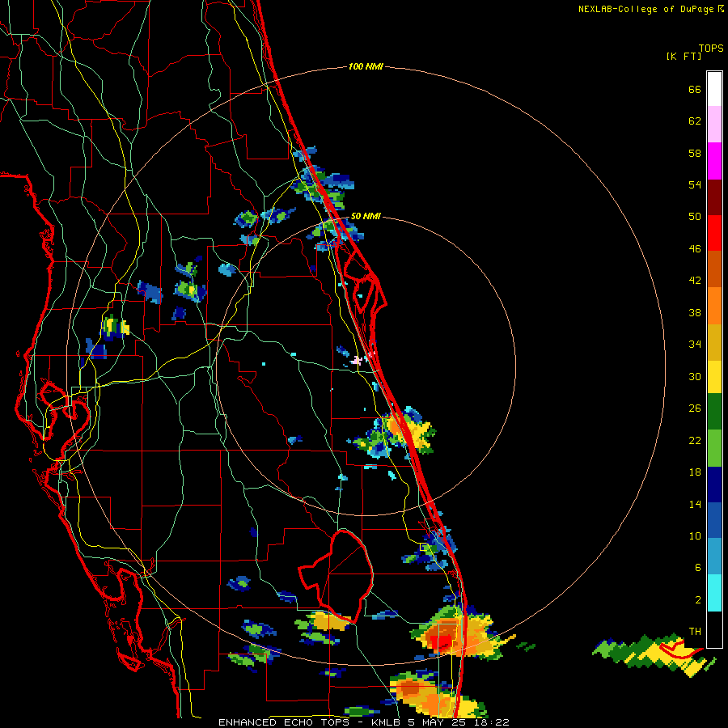Image resolution: width=728 pixels, height=728 pixels.
Task: Click the 58 value on the scale
Action: [x=695, y=153]
